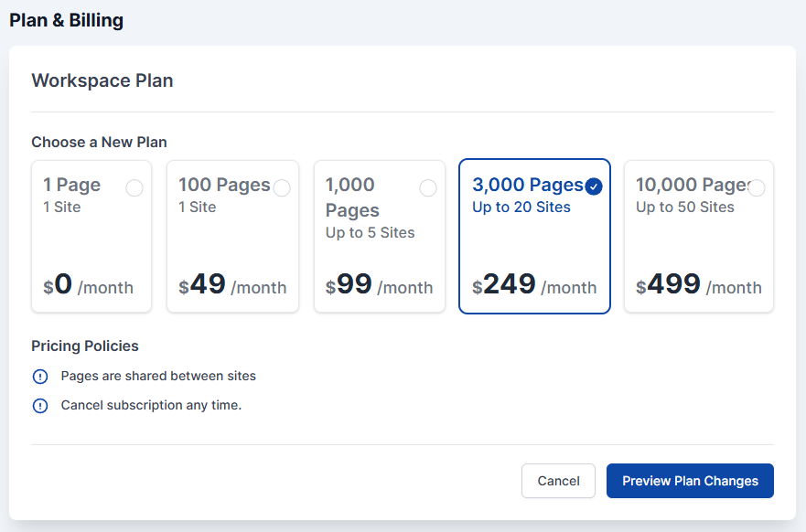Image resolution: width=806 pixels, height=532 pixels.
Task: Click the $0 /month price card
Action: 89,285
